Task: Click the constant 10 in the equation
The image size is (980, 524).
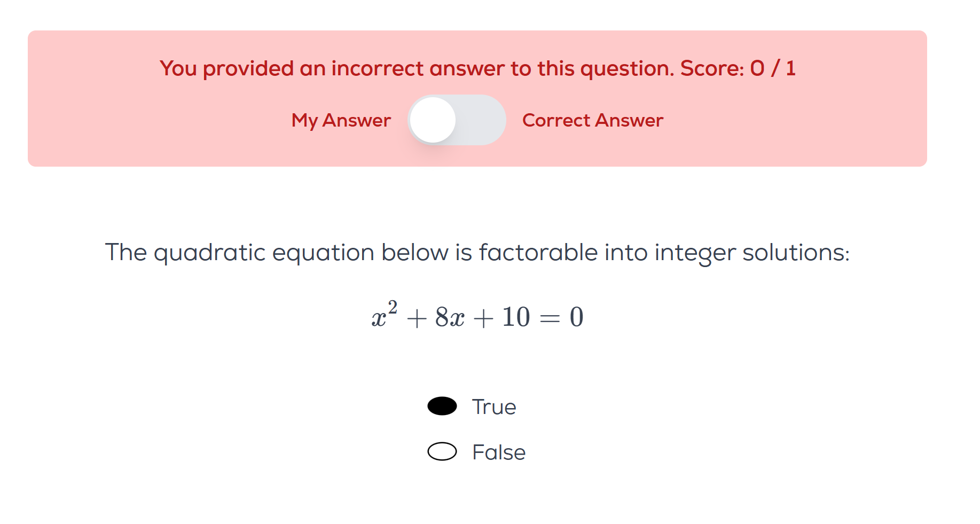Action: tap(515, 317)
